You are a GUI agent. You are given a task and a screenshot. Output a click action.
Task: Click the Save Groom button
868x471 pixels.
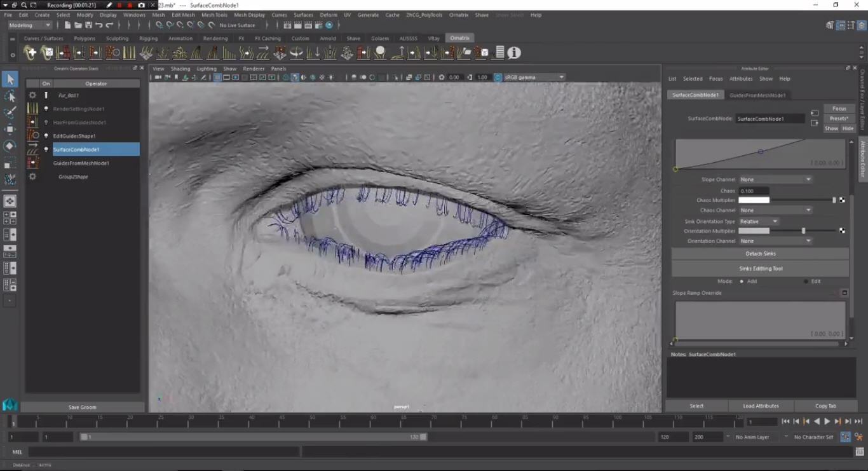click(83, 407)
